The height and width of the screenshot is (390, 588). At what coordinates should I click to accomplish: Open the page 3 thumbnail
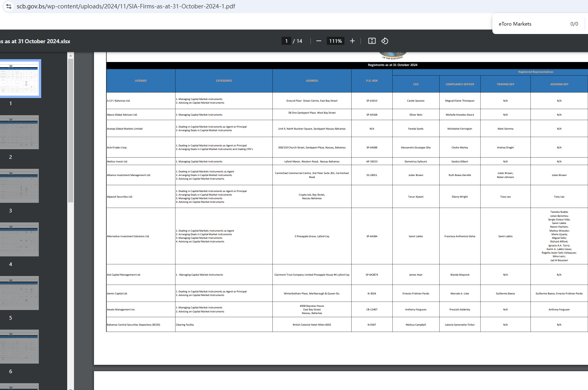tap(19, 186)
